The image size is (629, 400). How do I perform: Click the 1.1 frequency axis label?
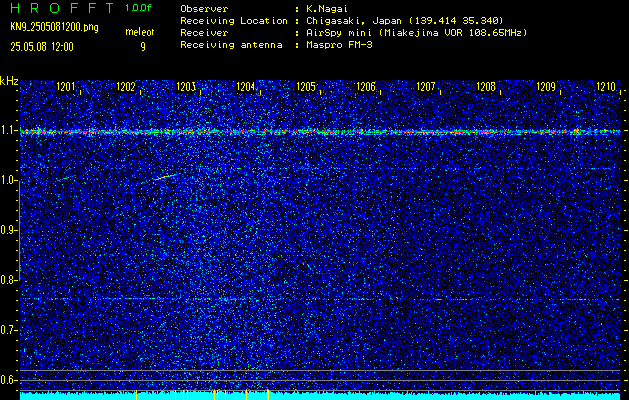click(x=7, y=131)
